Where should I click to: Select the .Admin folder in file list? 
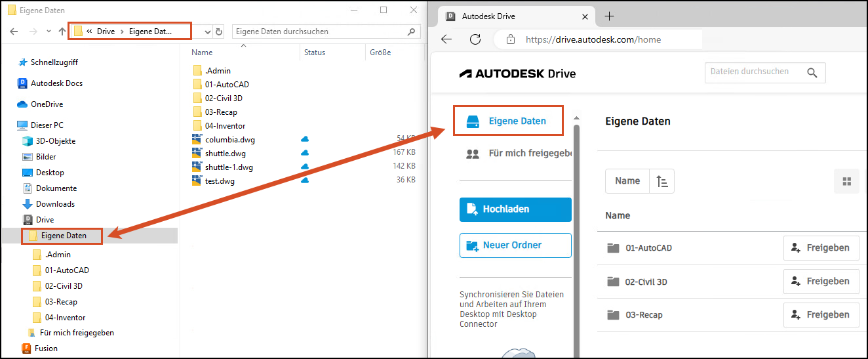pos(212,71)
